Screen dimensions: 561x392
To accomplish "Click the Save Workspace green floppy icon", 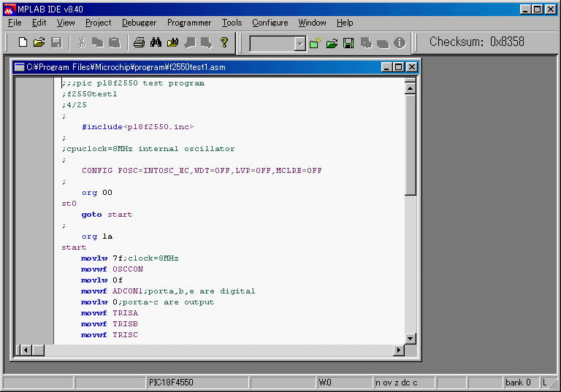I will pyautogui.click(x=348, y=43).
